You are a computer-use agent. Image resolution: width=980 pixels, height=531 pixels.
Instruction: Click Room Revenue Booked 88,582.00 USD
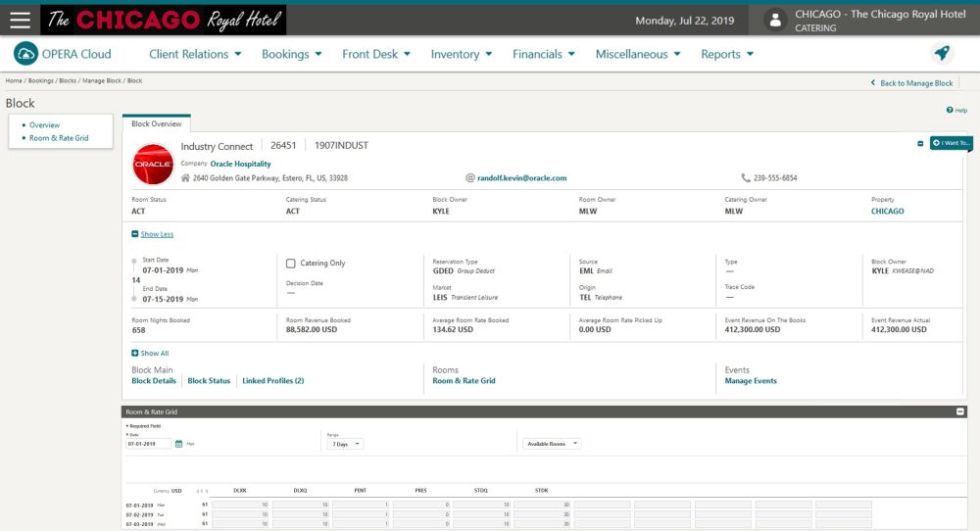[312, 330]
